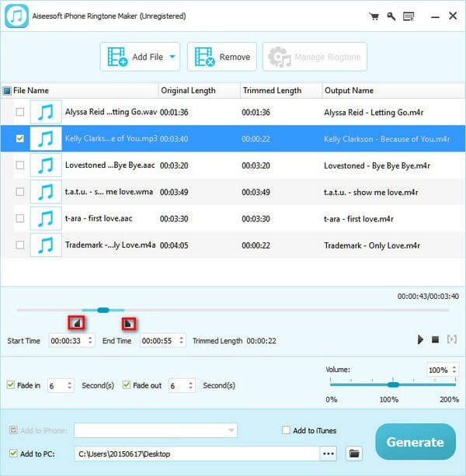
Task: Click music note icon for t-ara
Action: click(46, 218)
